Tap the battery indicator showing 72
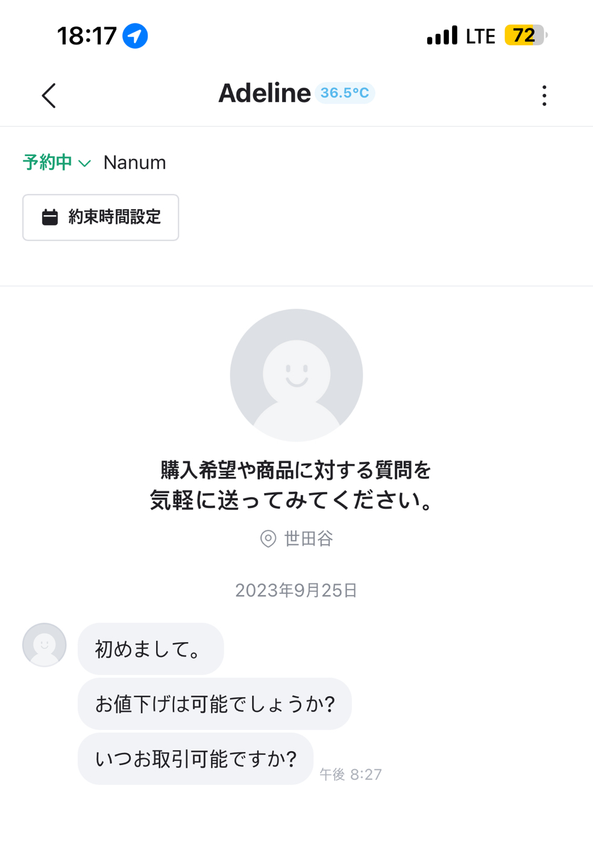593x868 pixels. click(x=526, y=35)
